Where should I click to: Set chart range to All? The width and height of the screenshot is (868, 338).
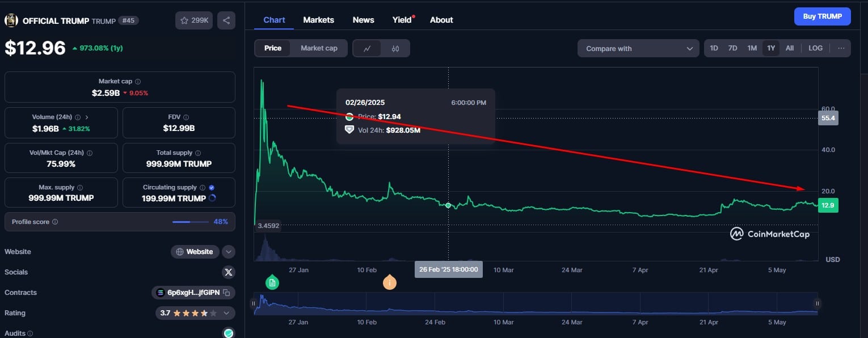(790, 48)
